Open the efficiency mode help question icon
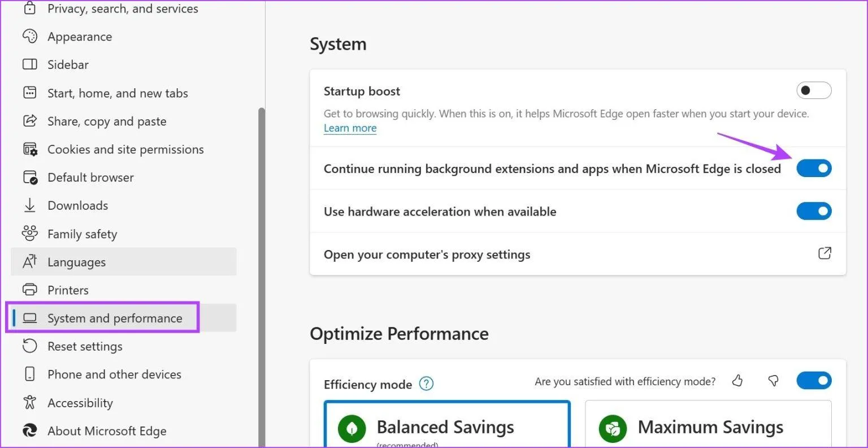This screenshot has height=448, width=868. click(x=427, y=384)
